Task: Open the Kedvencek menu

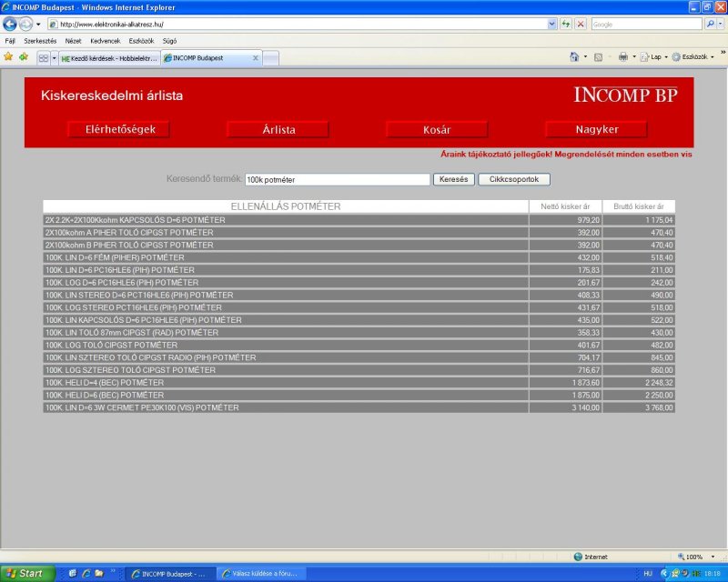Action: [x=106, y=41]
